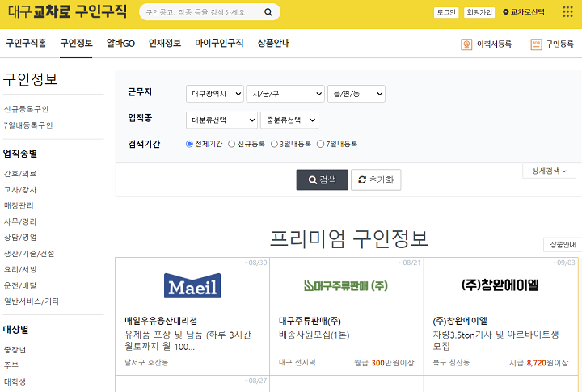
Task: Click the 교차로선택 location pin
Action: [x=505, y=12]
